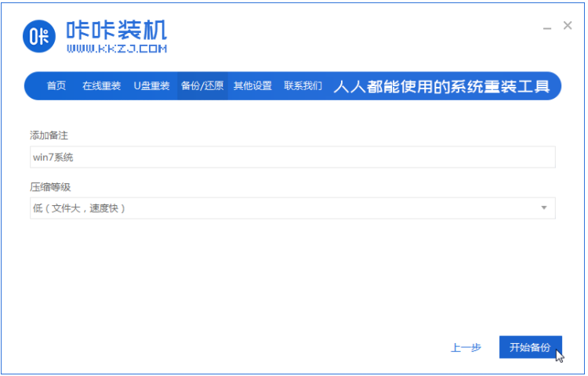Minimize the 咔咔装机 window
Viewport: 588px width, 376px height.
coord(547,27)
